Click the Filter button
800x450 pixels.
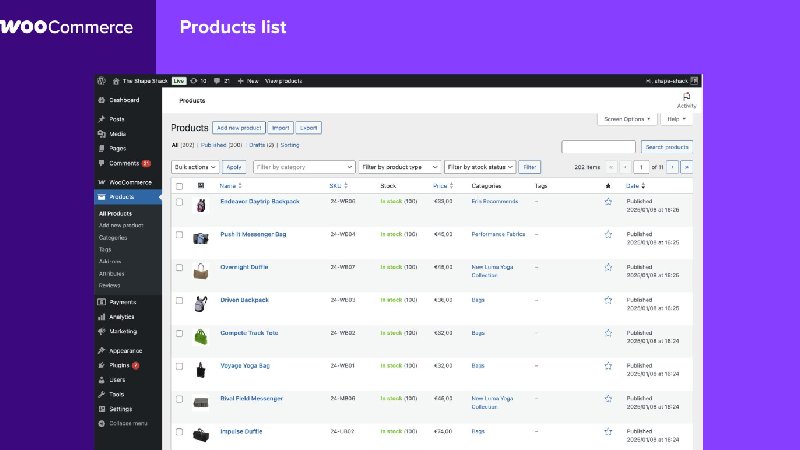click(530, 167)
